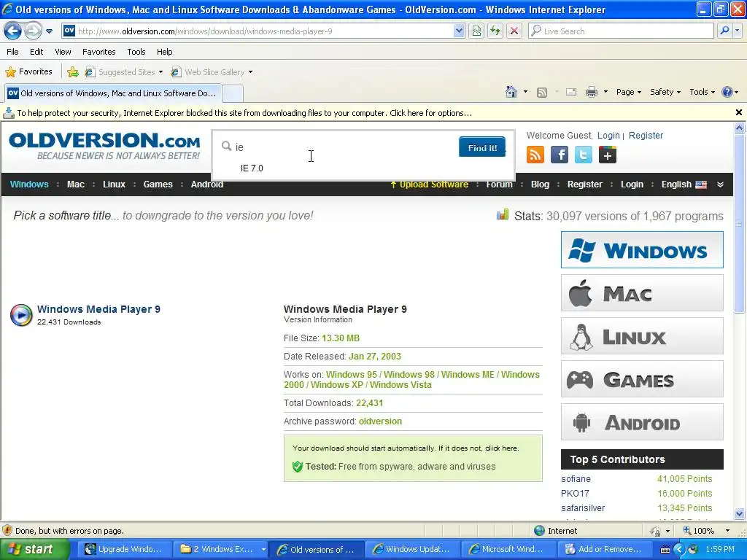The image size is (747, 560).
Task: Open the recent pages dropdown arrow
Action: 49,31
